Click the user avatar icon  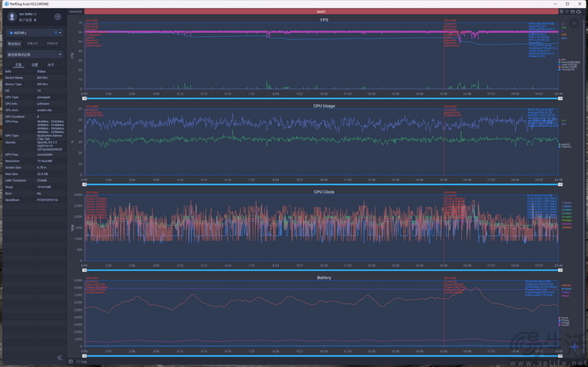tap(12, 16)
